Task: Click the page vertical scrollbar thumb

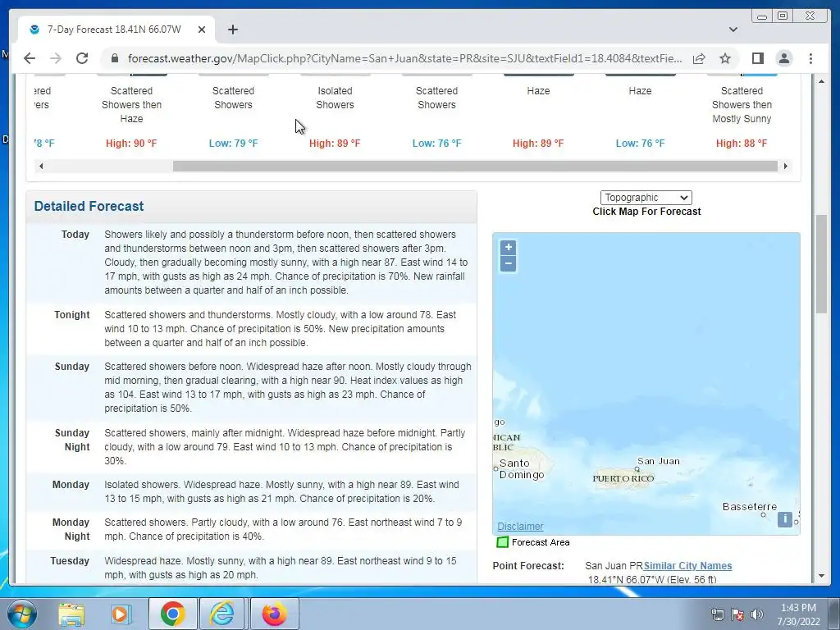Action: [821, 264]
